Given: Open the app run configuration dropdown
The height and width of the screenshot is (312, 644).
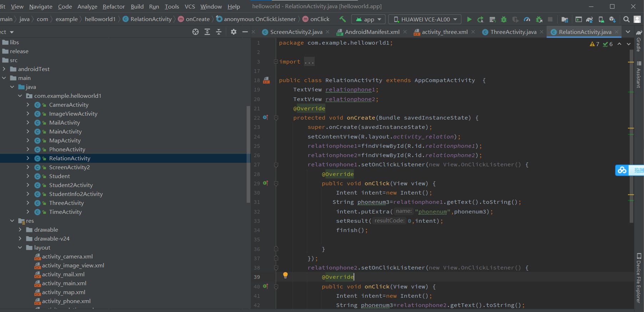Looking at the screenshot, I should click(x=368, y=19).
